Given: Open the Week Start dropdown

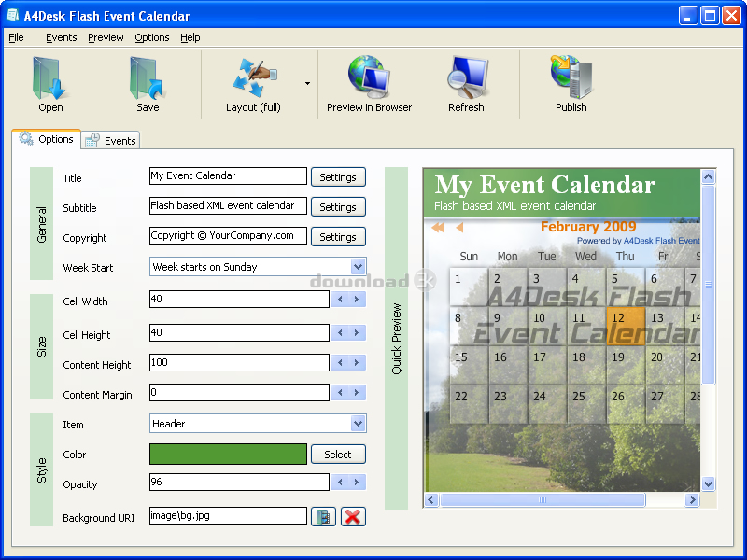Looking at the screenshot, I should pos(359,267).
